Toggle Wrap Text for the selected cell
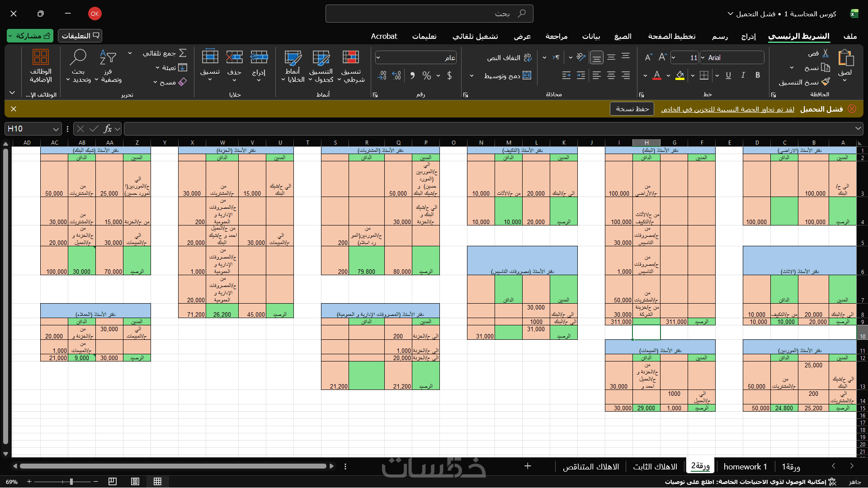This screenshot has height=488, width=868. (527, 58)
